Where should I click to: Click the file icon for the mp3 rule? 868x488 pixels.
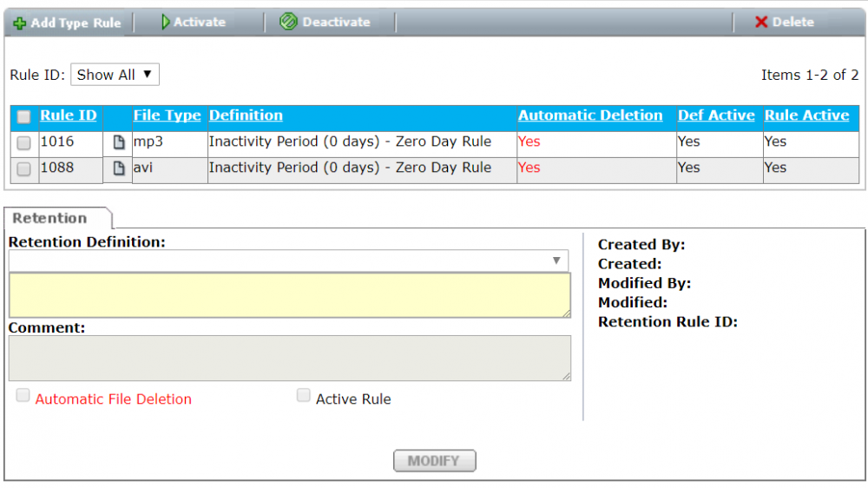[120, 142]
